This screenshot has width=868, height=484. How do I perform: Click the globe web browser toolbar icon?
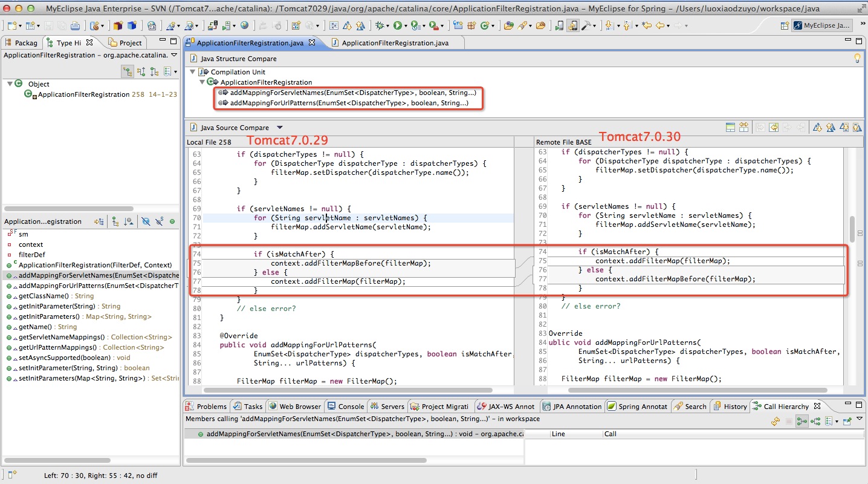(244, 25)
